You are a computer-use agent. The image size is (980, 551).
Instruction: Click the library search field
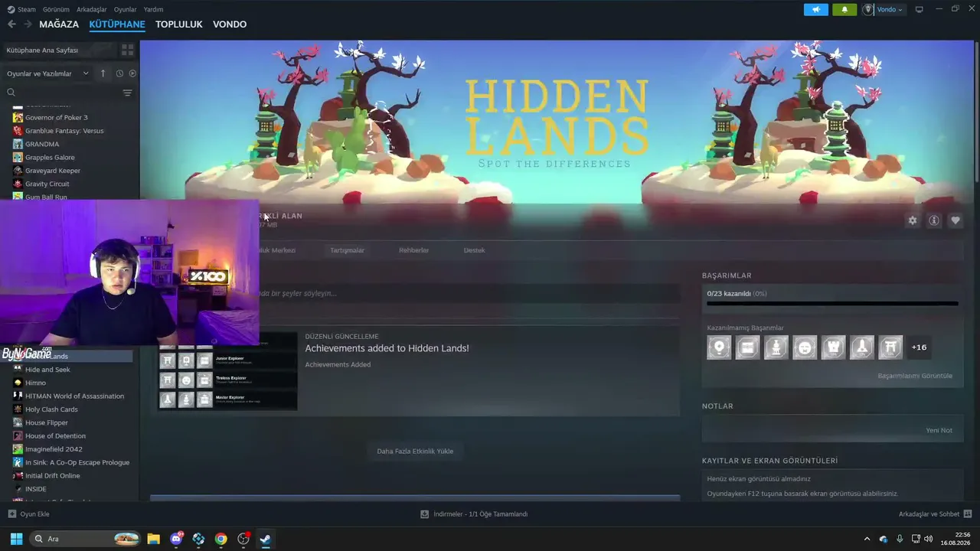click(65, 93)
